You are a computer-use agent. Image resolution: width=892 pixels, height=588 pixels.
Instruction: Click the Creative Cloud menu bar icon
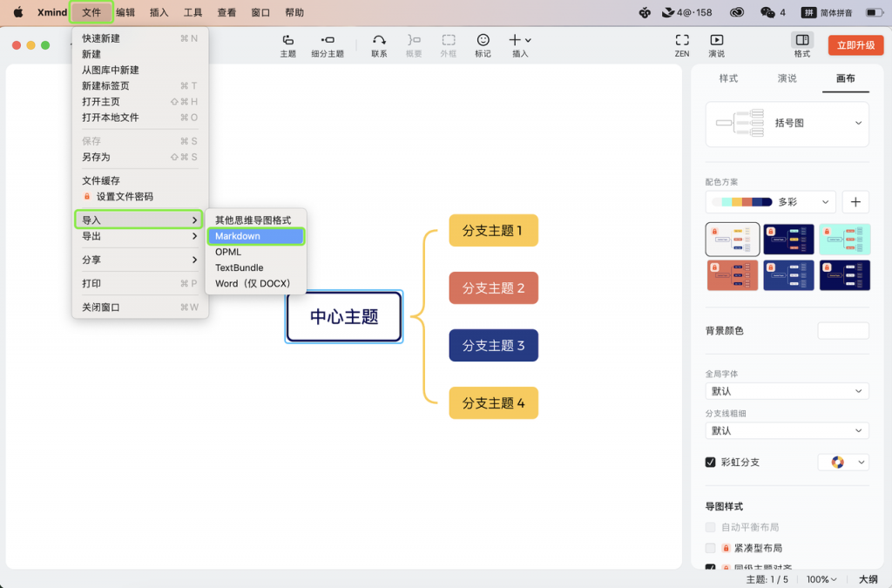pos(737,12)
